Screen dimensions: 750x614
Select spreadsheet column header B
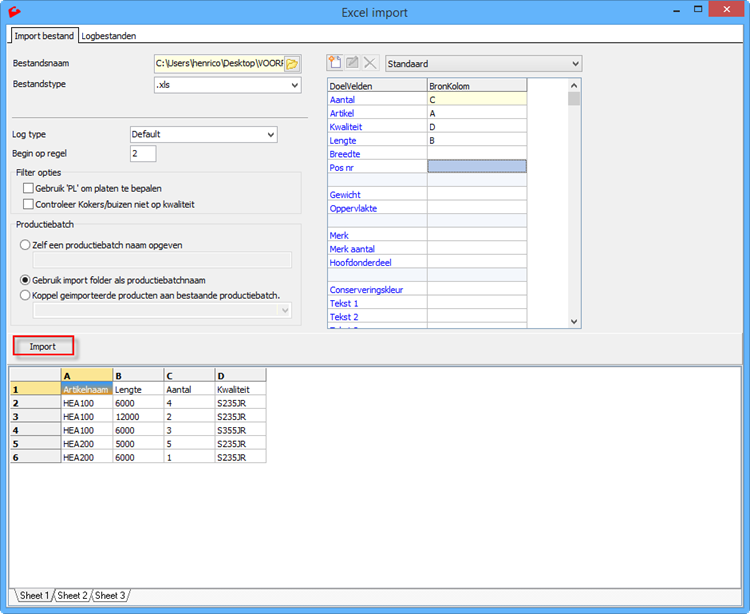[x=138, y=375]
